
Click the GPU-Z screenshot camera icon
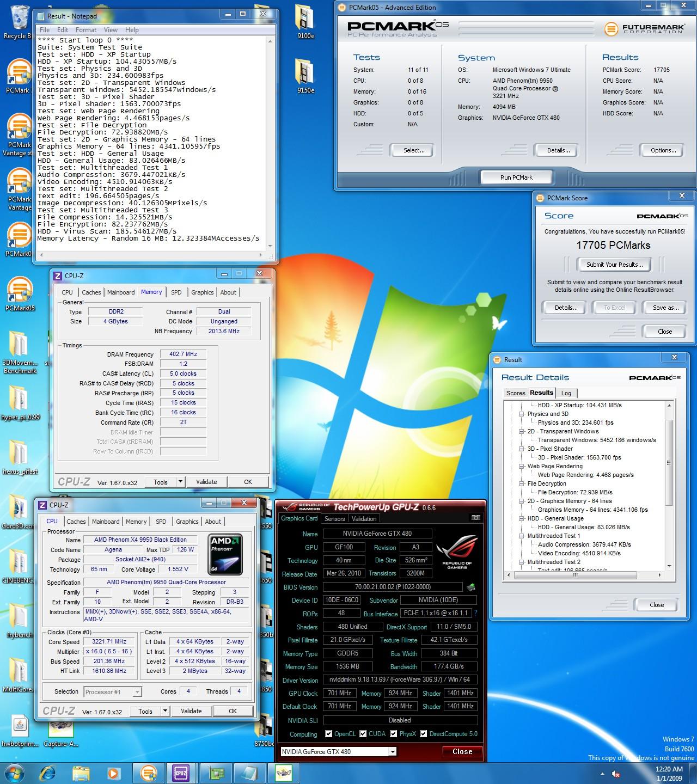pos(475,518)
